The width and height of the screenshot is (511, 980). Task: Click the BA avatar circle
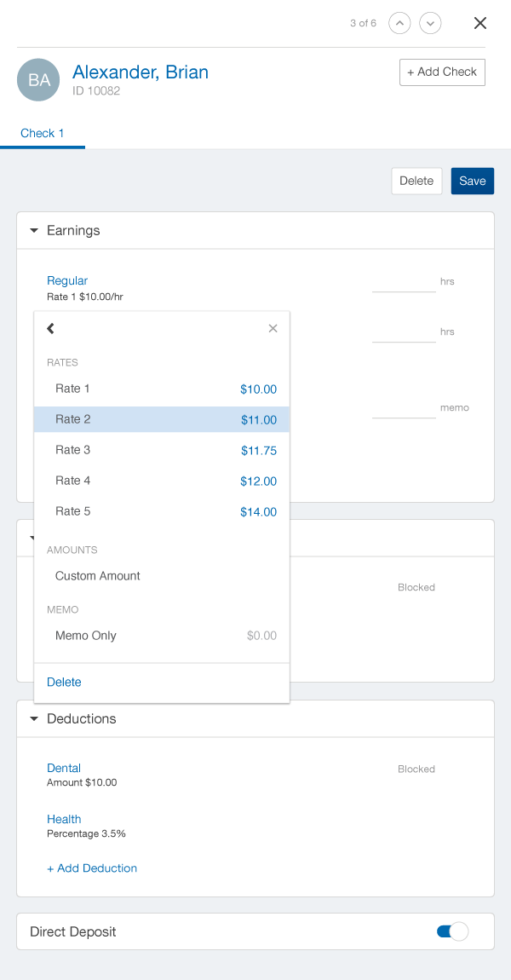coord(38,80)
